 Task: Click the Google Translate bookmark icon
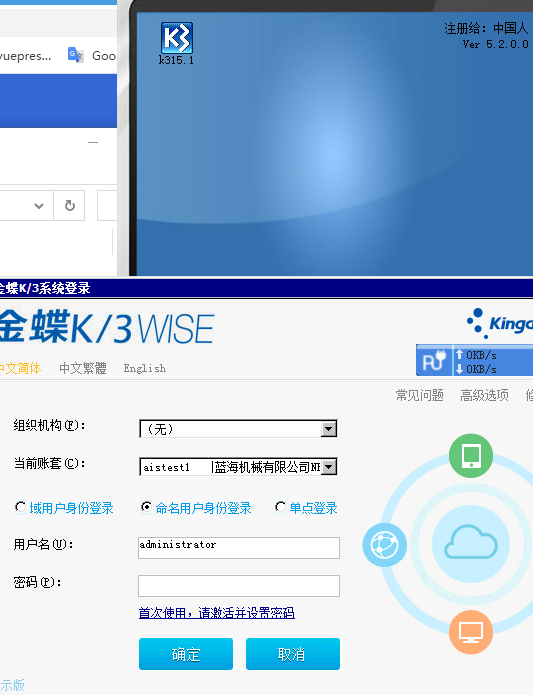[x=76, y=55]
